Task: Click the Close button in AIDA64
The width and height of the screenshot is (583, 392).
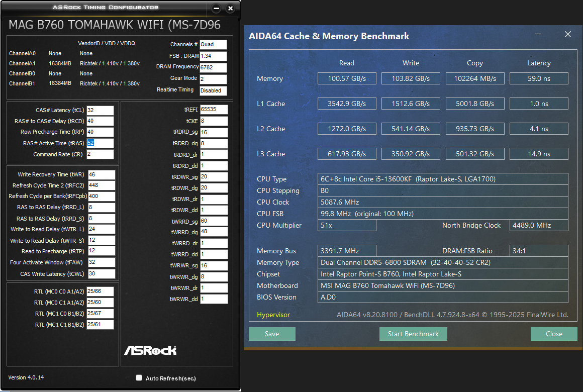Action: [554, 334]
